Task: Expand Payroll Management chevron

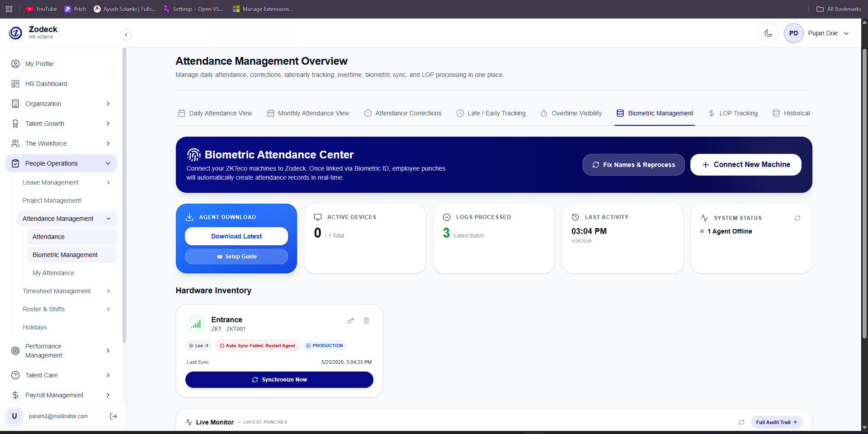Action: coord(108,395)
